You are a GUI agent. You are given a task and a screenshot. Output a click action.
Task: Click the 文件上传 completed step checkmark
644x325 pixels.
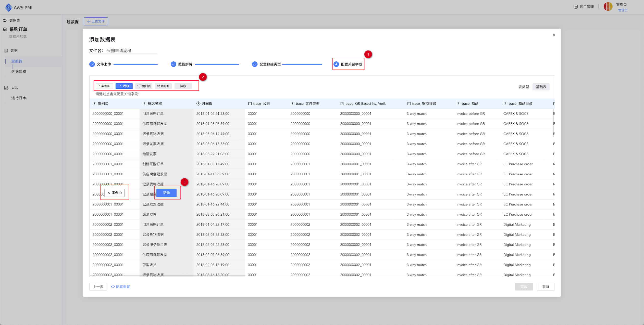click(x=92, y=64)
